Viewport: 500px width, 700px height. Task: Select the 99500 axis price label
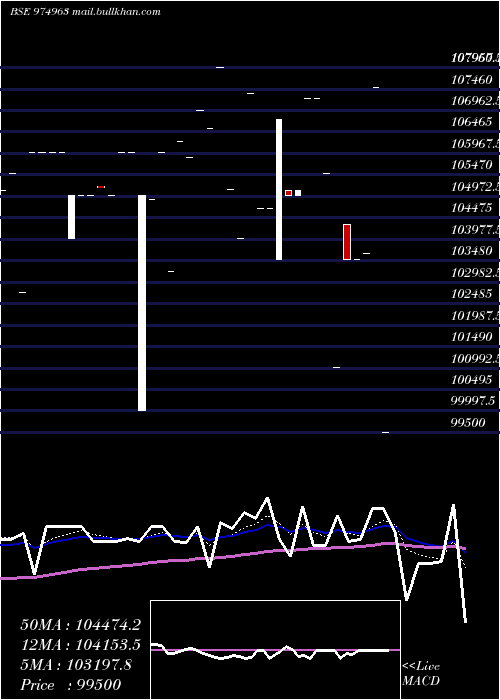click(x=468, y=422)
